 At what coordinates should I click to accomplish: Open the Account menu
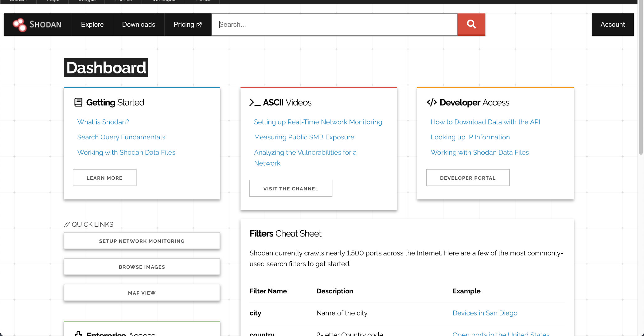click(612, 25)
